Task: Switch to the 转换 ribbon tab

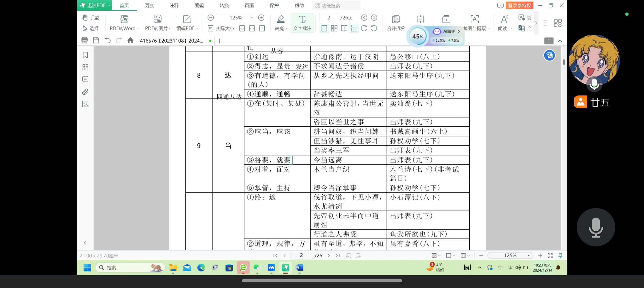Action: click(x=224, y=5)
